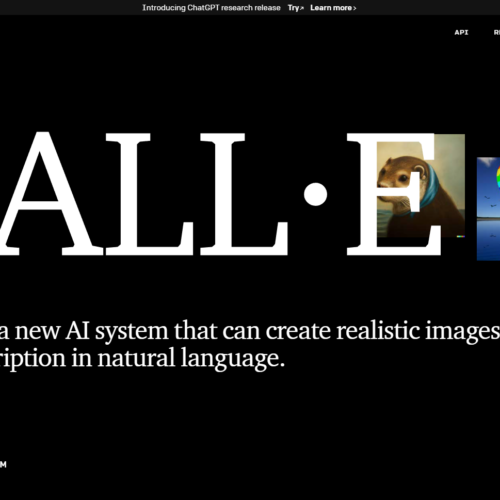The width and height of the screenshot is (500, 500).
Task: Click the 'Introducing ChatGPT research release' announcement text
Action: (x=211, y=8)
